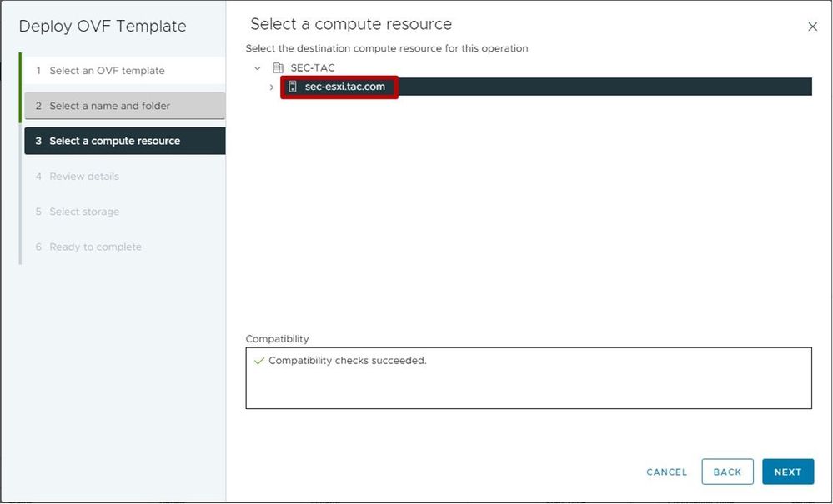833x504 pixels.
Task: Close the Deploy OVF Template dialog
Action: coord(812,27)
